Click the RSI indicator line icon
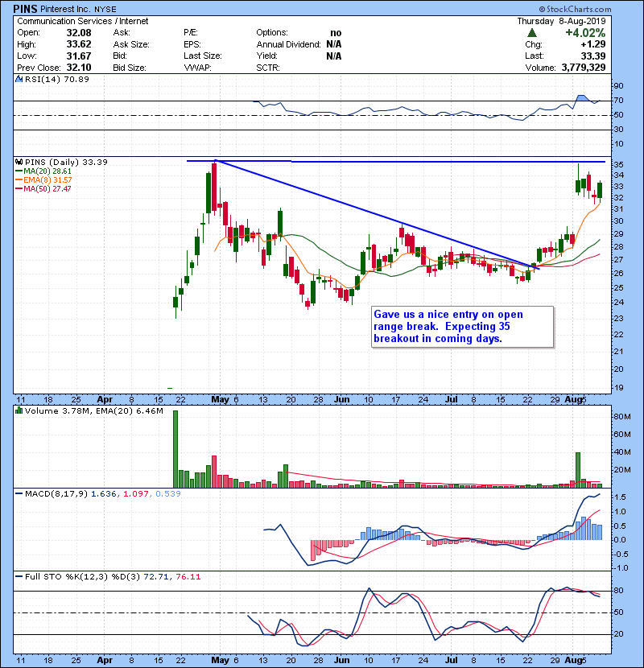This screenshot has width=644, height=668. pos(19,79)
